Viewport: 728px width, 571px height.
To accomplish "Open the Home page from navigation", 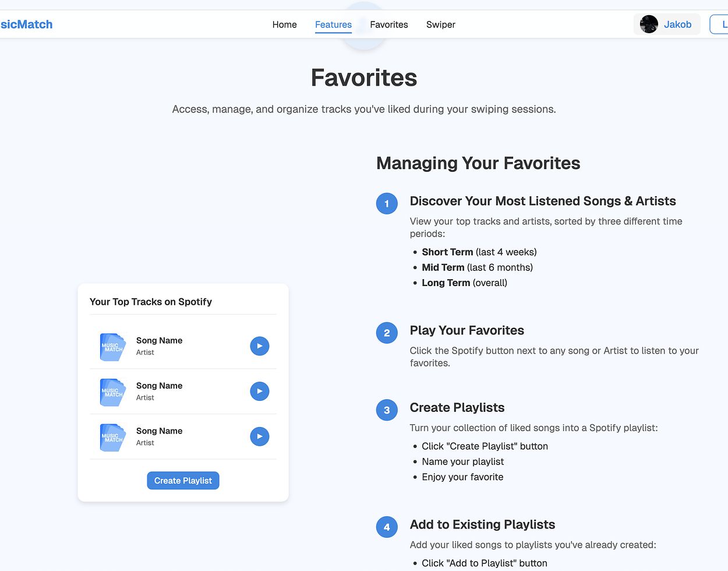I will coord(284,24).
